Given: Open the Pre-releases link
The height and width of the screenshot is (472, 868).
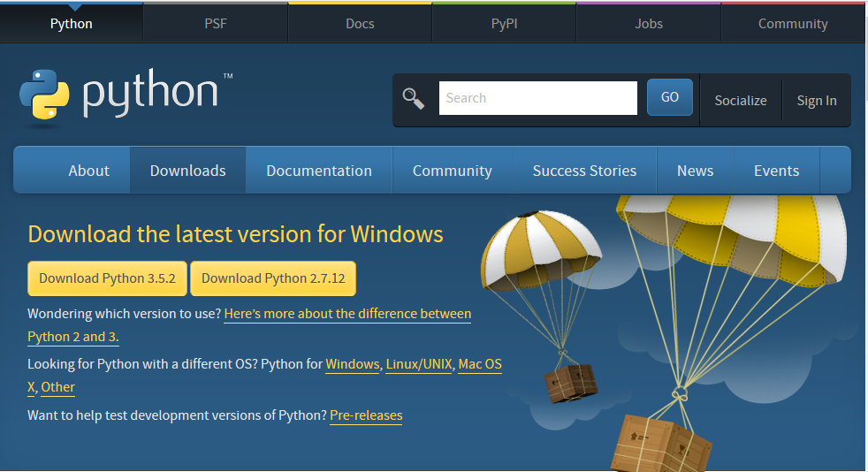Looking at the screenshot, I should (366, 415).
